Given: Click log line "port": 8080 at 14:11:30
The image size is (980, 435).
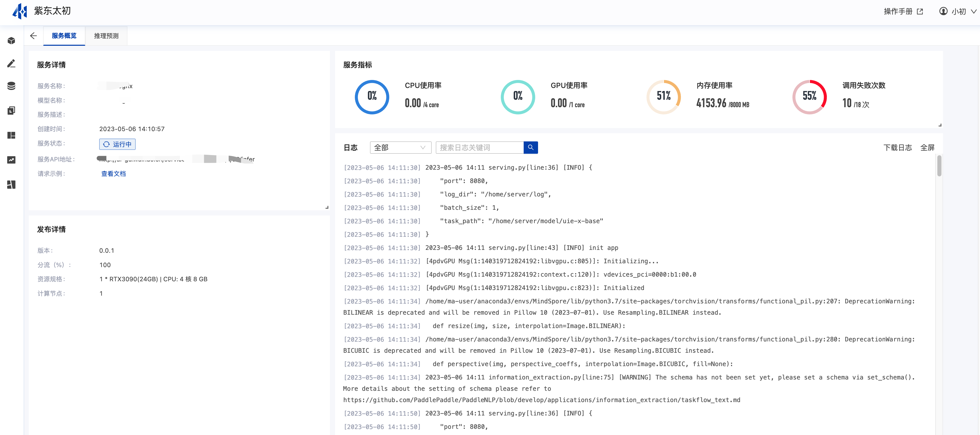Looking at the screenshot, I should [415, 181].
